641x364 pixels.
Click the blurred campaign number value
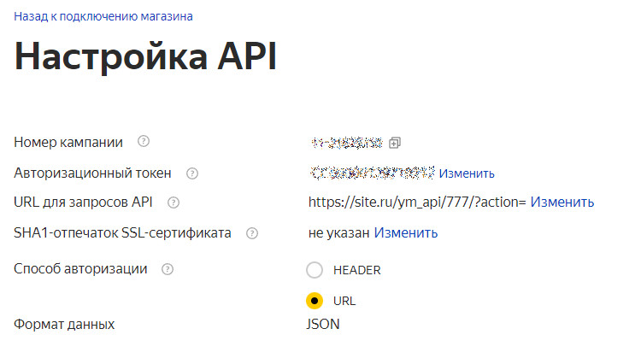coord(347,142)
